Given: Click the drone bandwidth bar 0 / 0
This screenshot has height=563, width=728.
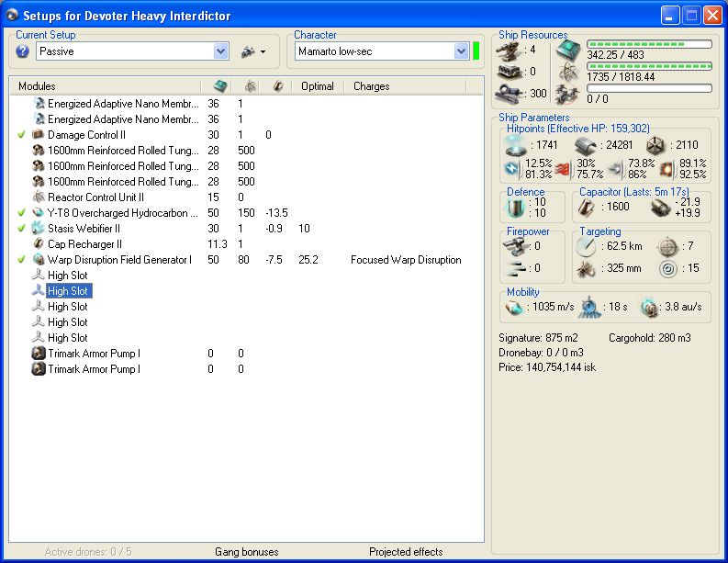Looking at the screenshot, I should tap(649, 88).
